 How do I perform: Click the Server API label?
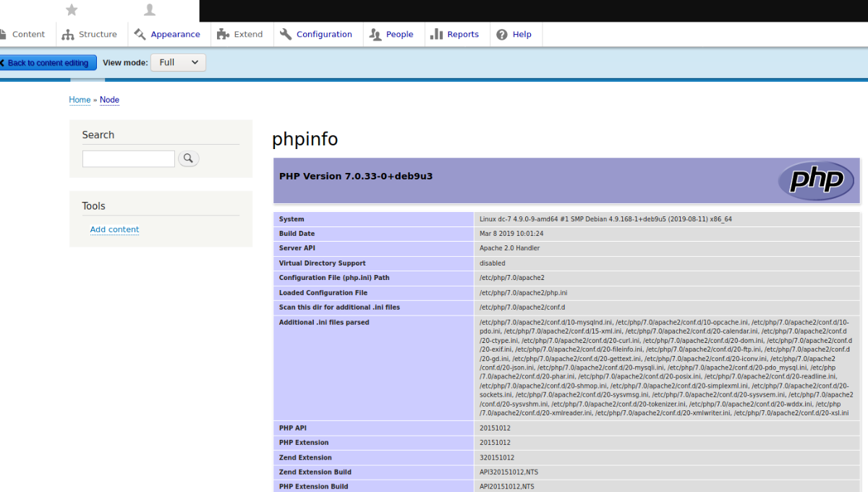click(x=298, y=248)
